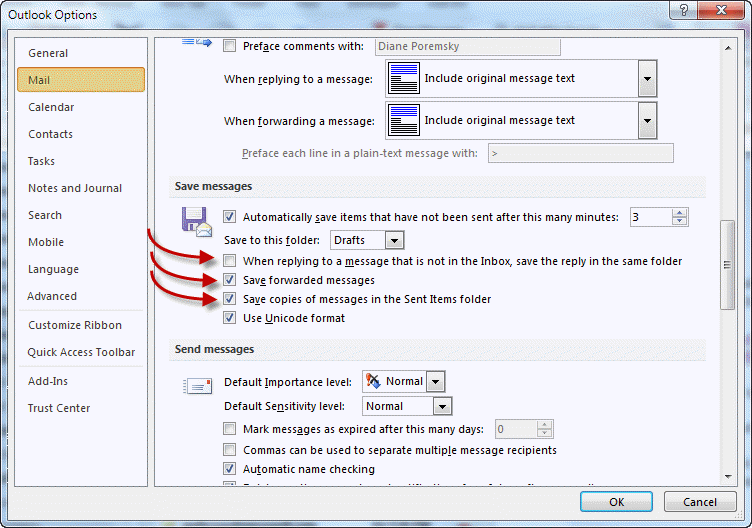
Task: Open Default Importance level dropdown
Action: tap(435, 382)
